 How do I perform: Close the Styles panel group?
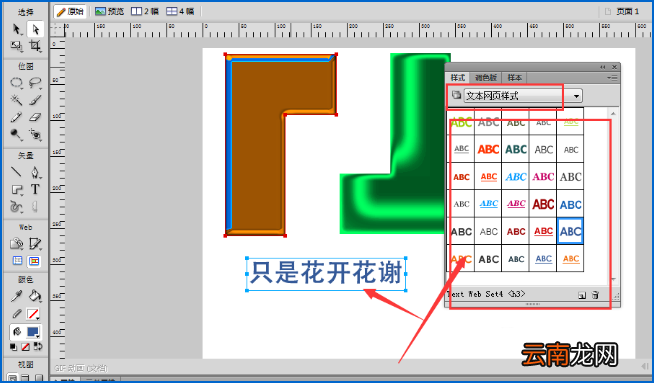(x=614, y=67)
